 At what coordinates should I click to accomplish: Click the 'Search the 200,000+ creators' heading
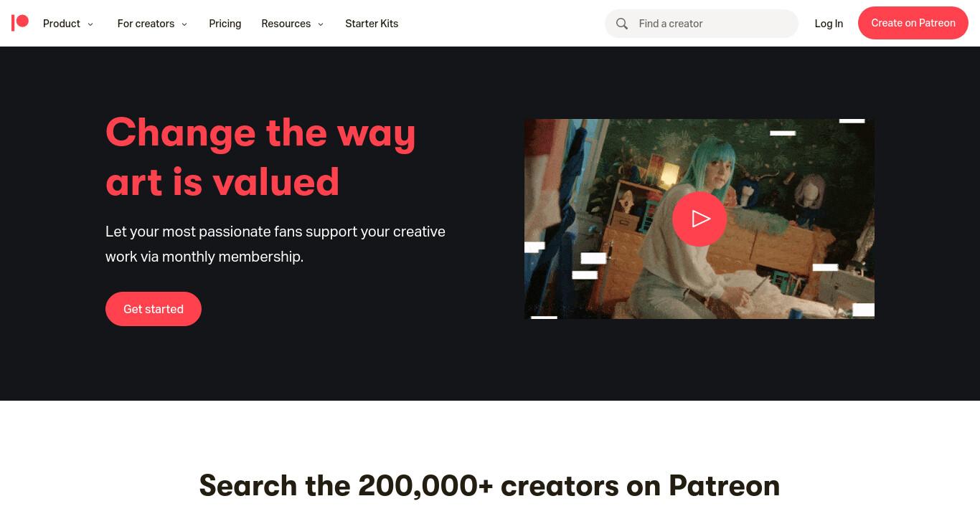pos(489,485)
